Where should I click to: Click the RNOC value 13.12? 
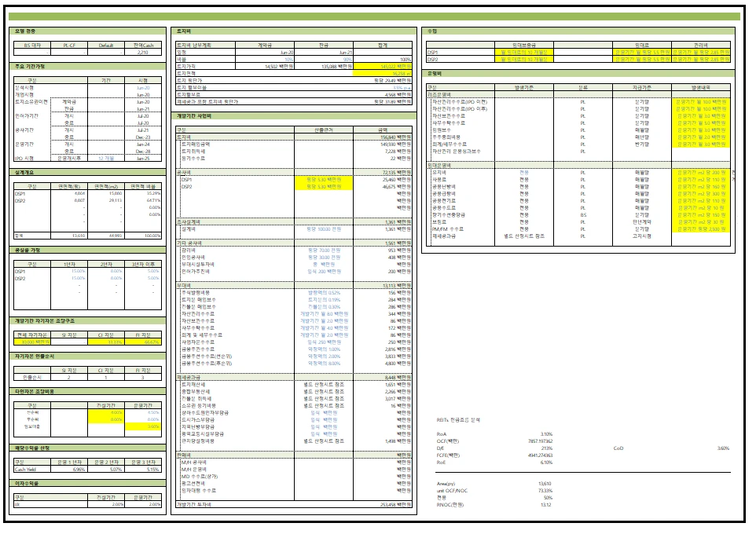tap(545, 505)
